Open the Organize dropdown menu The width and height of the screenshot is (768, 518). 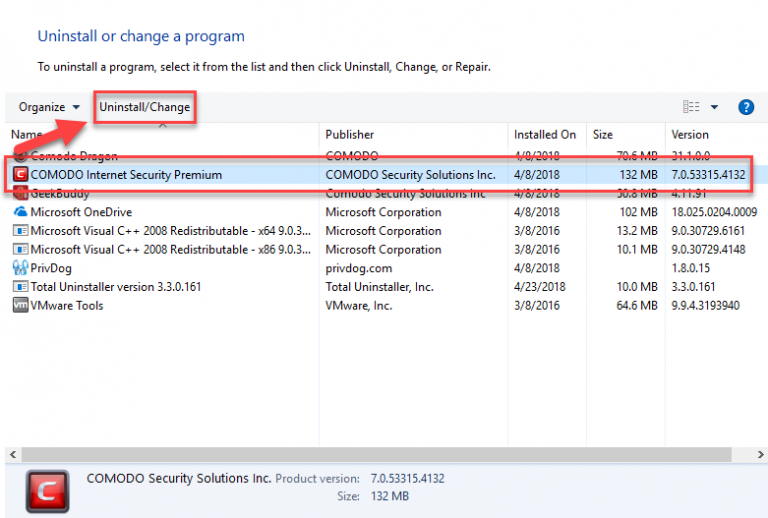point(49,107)
